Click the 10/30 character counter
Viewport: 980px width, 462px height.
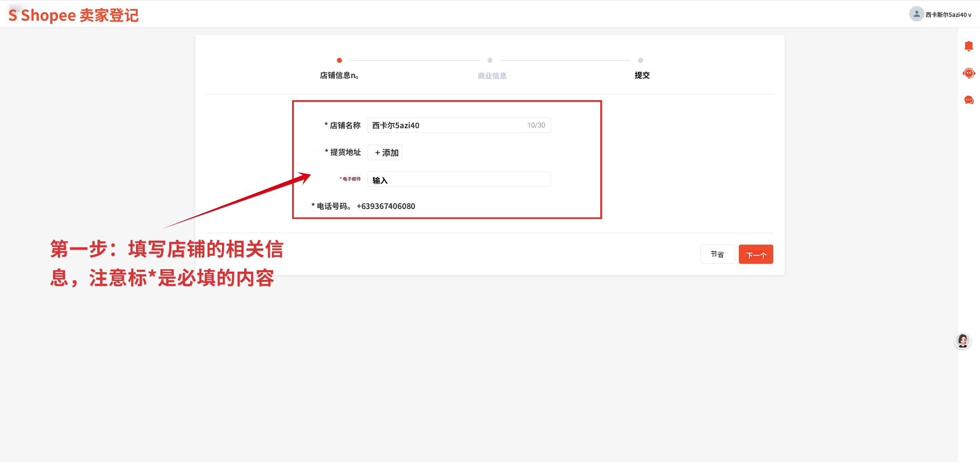coord(536,125)
